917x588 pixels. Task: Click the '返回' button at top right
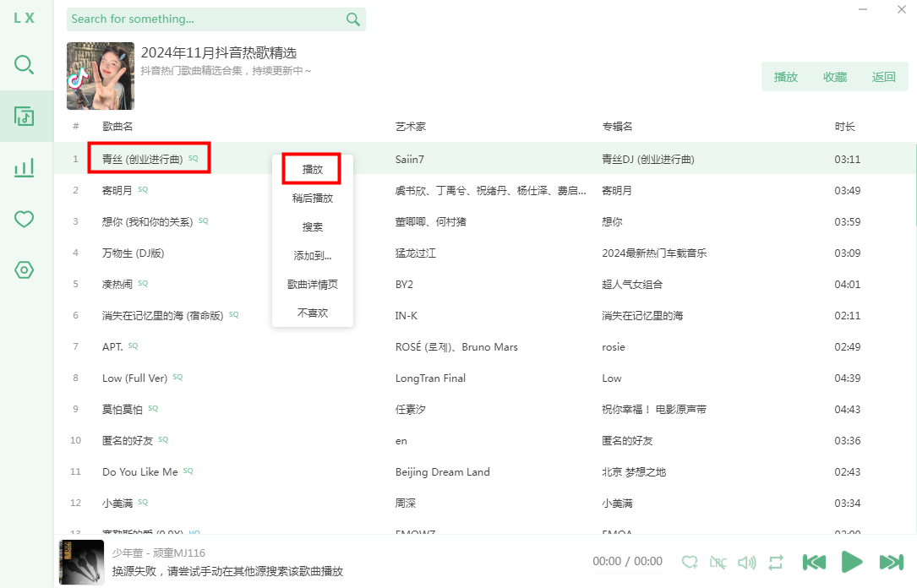point(884,77)
